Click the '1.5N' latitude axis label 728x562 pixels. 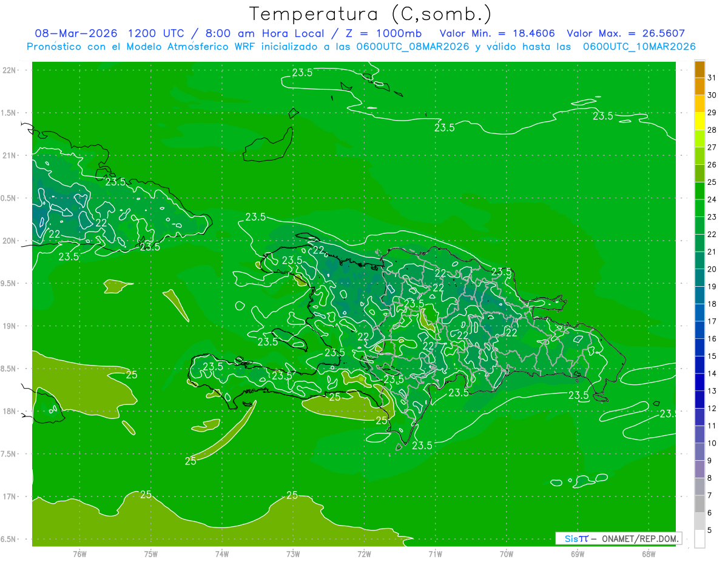[x=9, y=113]
